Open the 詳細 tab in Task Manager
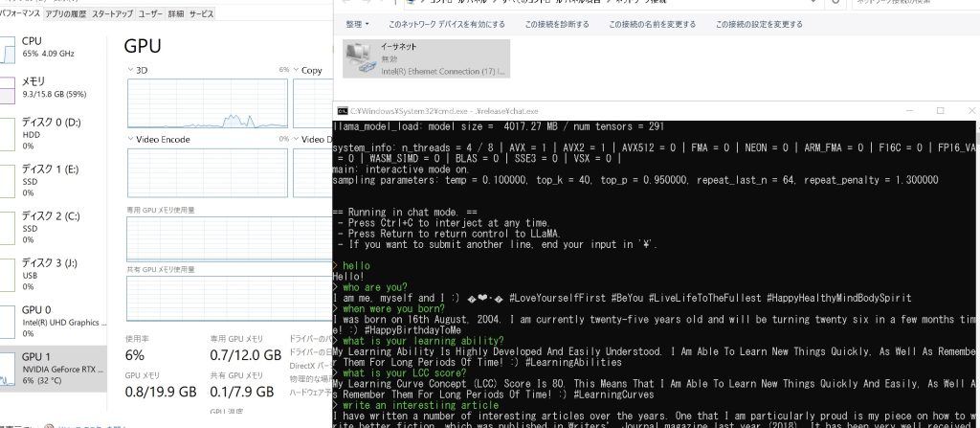 (176, 13)
